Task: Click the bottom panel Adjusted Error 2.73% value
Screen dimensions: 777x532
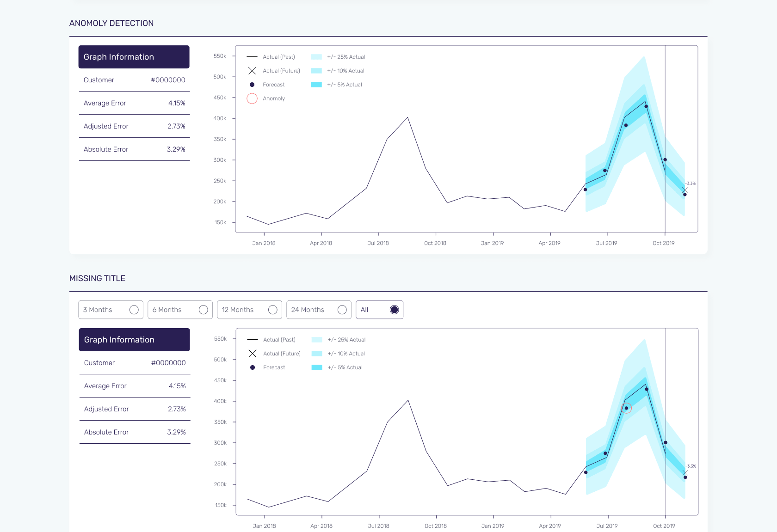Action: pyautogui.click(x=177, y=409)
